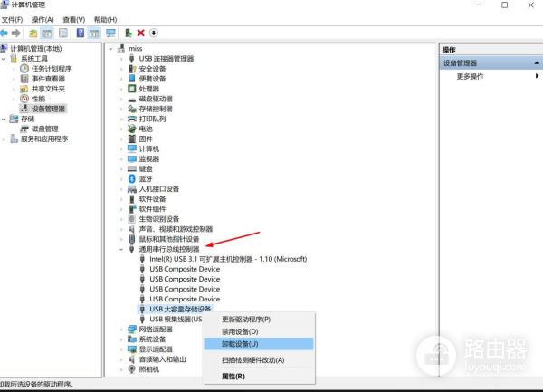Click the Bluetooth (蓝牙) device icon
This screenshot has width=543, height=392.
[131, 178]
